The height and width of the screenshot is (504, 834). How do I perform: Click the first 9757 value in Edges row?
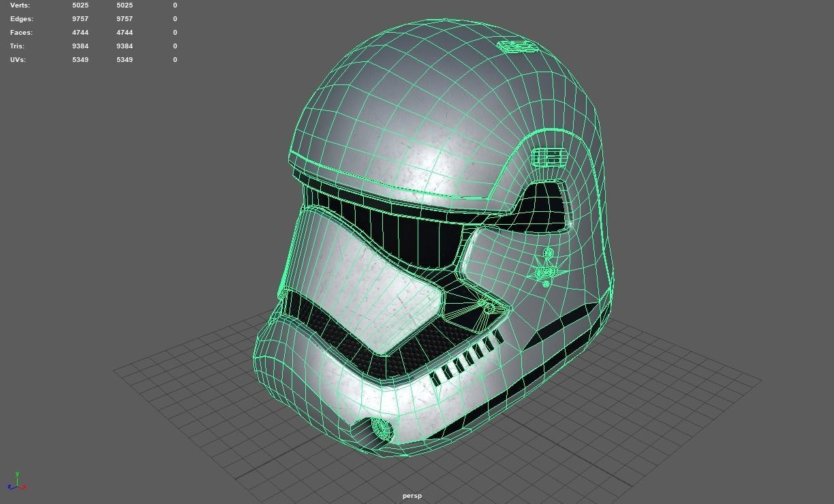80,19
